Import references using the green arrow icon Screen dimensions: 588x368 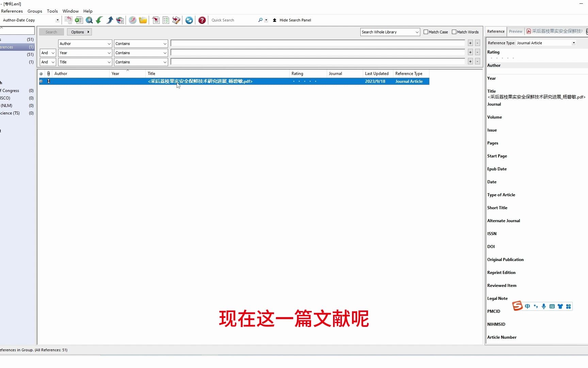[99, 20]
